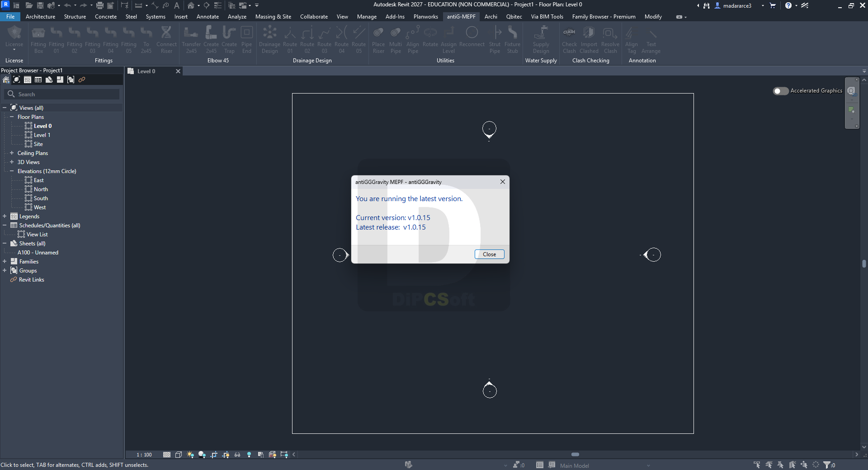This screenshot has width=868, height=470.
Task: Select the Fitting 05 tool
Action: [x=129, y=40]
